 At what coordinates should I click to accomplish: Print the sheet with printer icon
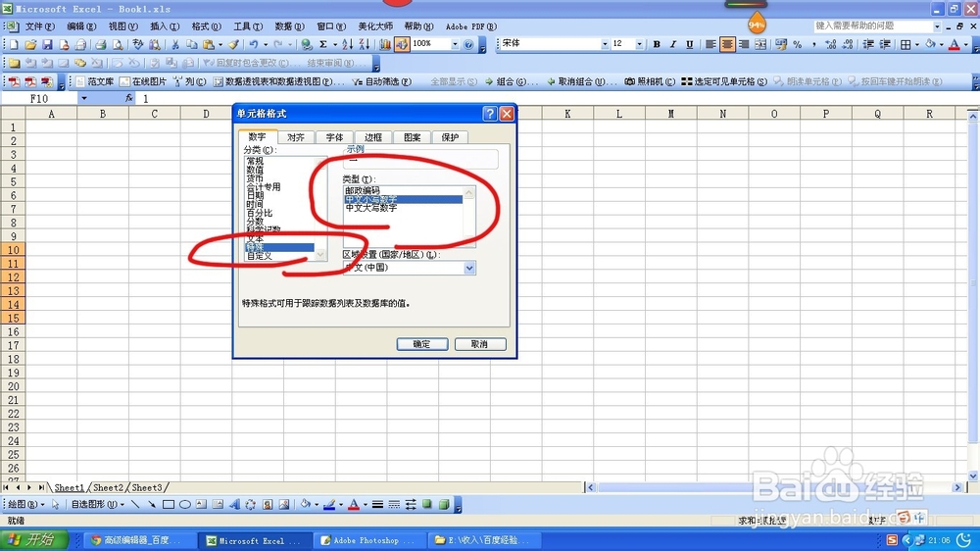(x=100, y=44)
